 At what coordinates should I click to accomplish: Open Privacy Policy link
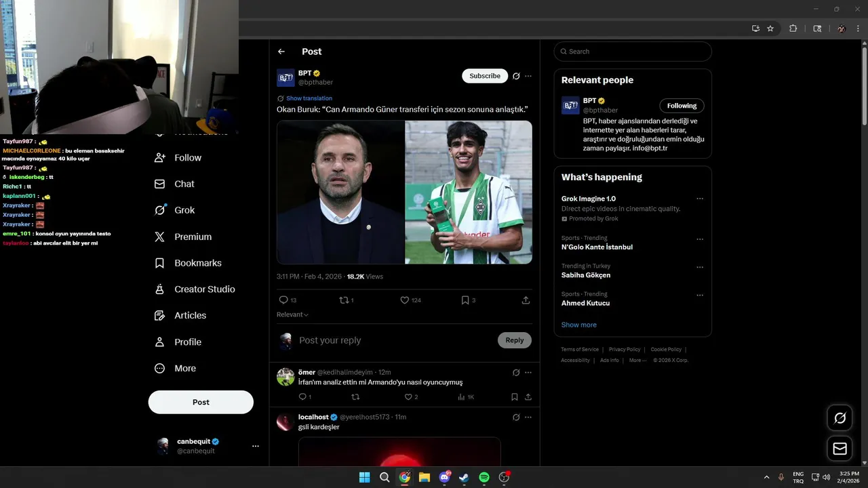click(x=625, y=350)
